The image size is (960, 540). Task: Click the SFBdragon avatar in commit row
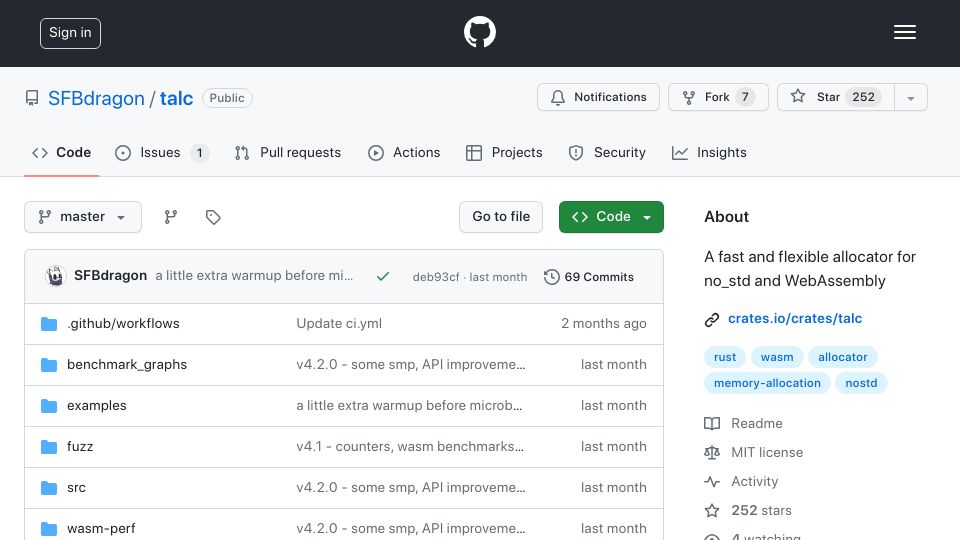click(x=56, y=276)
